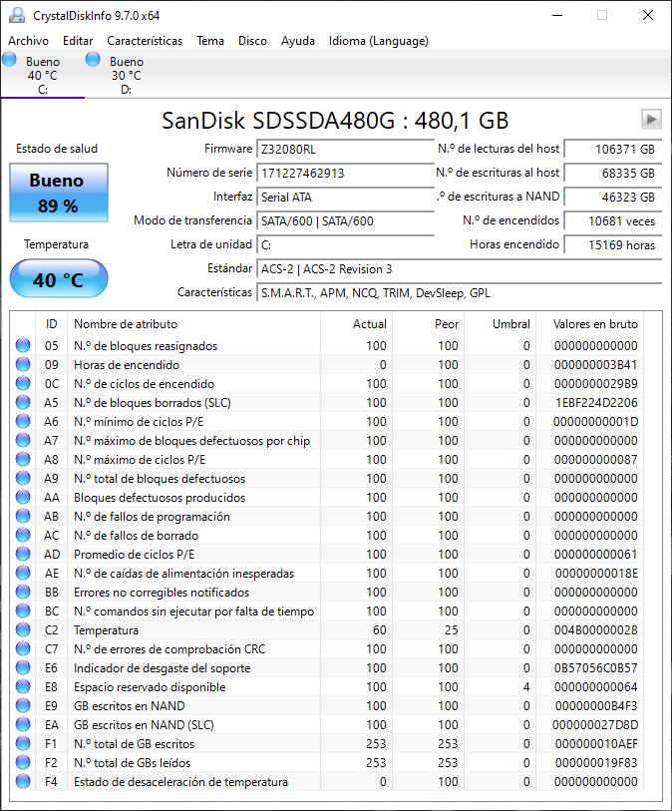Open the Tema menu
The width and height of the screenshot is (672, 811).
coord(210,41)
